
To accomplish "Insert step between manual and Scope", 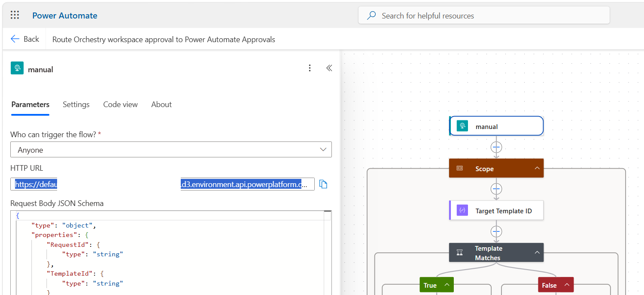I will coord(496,147).
